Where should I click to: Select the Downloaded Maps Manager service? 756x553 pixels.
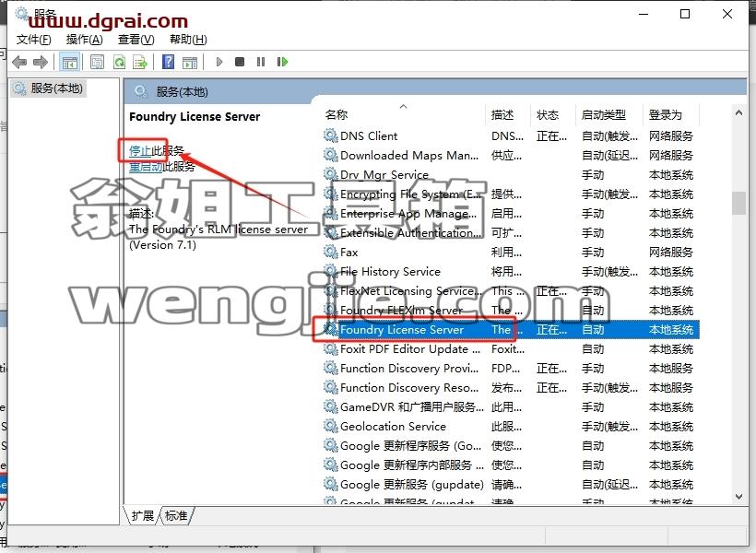pyautogui.click(x=511, y=155)
